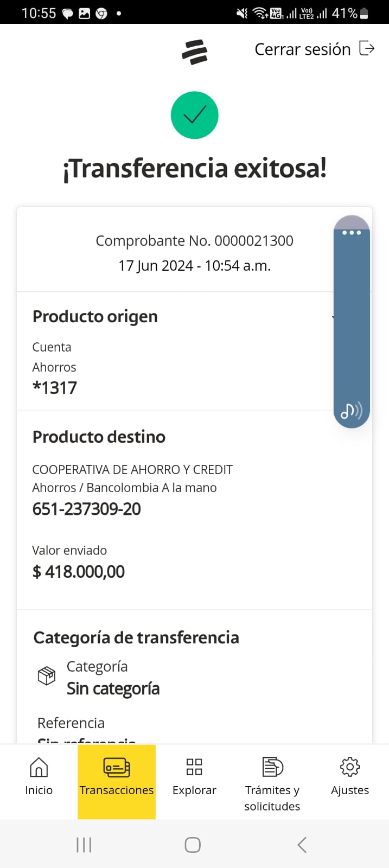The width and height of the screenshot is (389, 868).
Task: Open Ajustes gear icon
Action: pyautogui.click(x=350, y=767)
